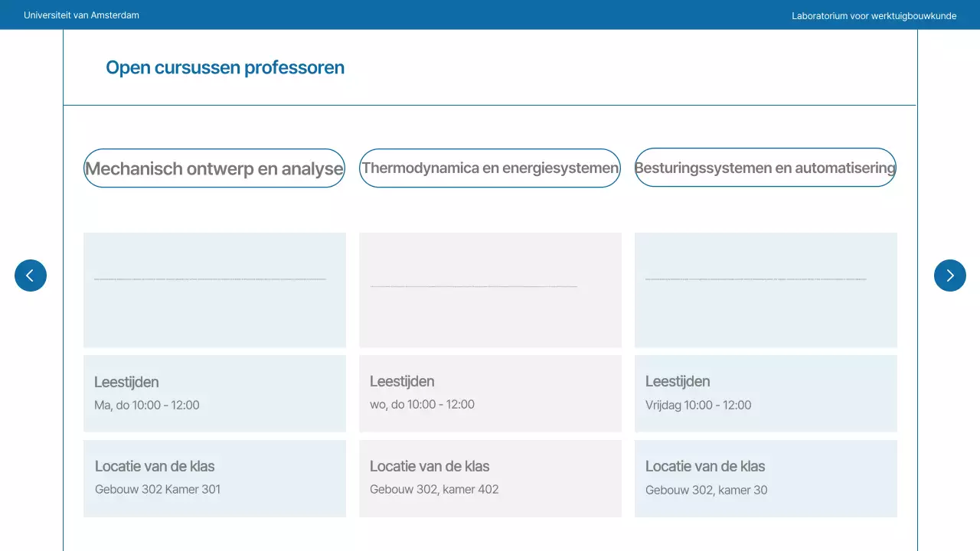Click Locatie card for Gebouw 302, kamer 30
Viewport: 980px width, 551px height.
pos(766,478)
